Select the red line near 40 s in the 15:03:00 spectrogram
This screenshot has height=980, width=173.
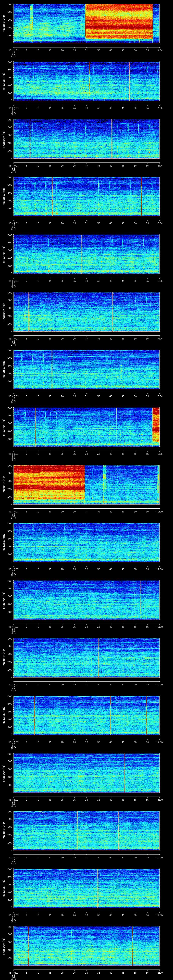coord(112,139)
